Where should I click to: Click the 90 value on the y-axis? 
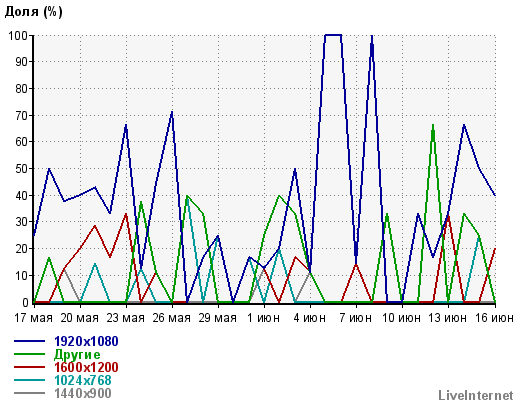[x=22, y=62]
